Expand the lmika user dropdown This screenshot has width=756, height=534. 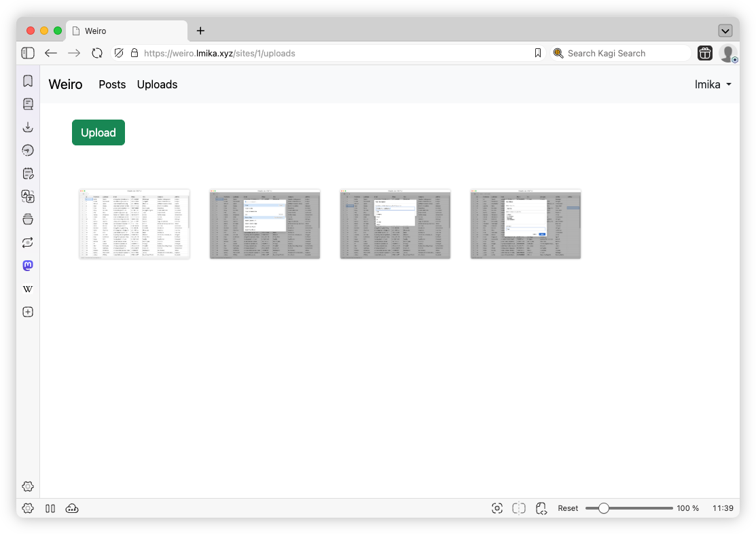[x=713, y=85]
